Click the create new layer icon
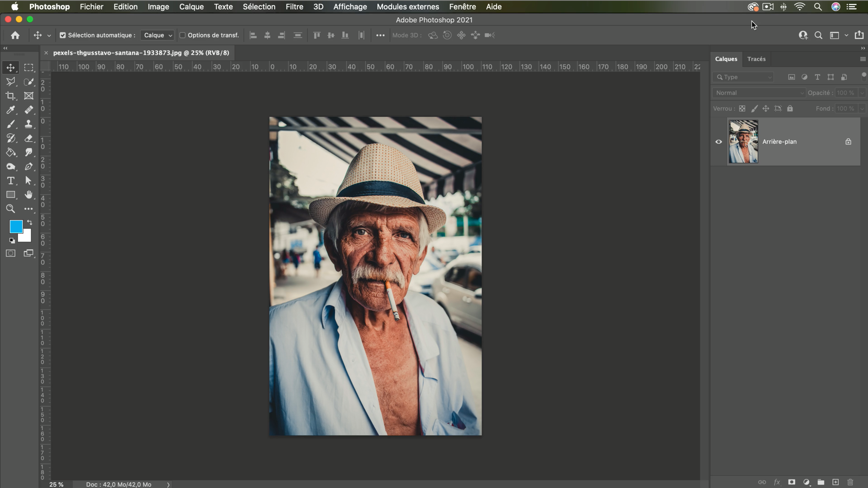 click(835, 482)
